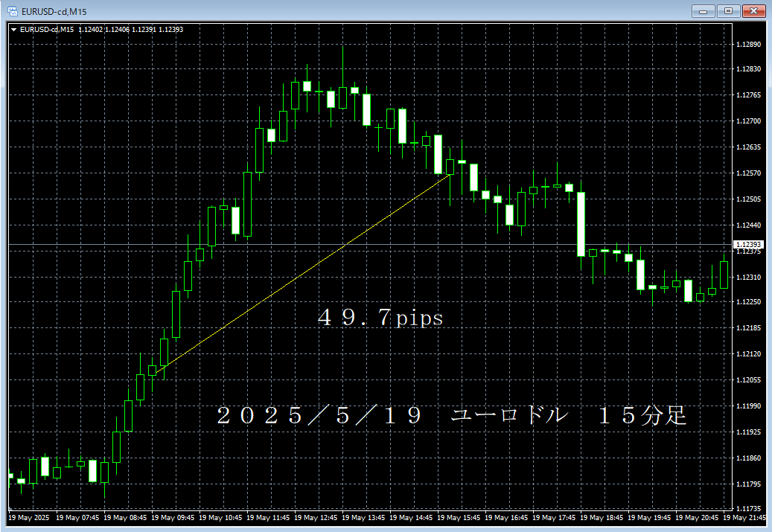The height and width of the screenshot is (532, 772).
Task: Click the 19 May 08:45 time label
Action: click(125, 518)
